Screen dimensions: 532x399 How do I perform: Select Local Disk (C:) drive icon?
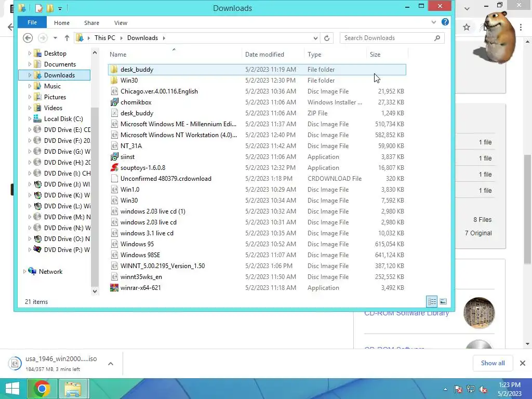37,119
